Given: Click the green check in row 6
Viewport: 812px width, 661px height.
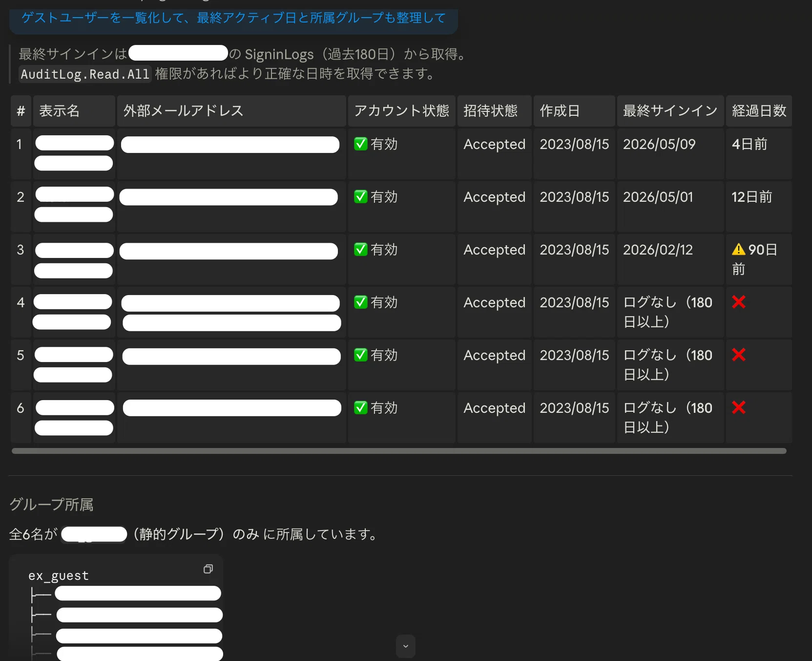Looking at the screenshot, I should (361, 408).
